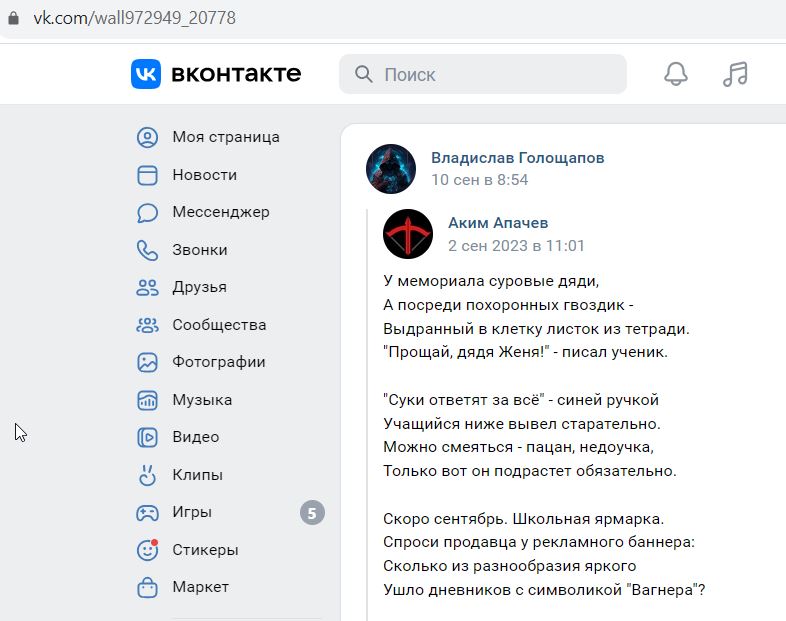The height and width of the screenshot is (621, 786).
Task: Click Владислав Голощапов avatar thumbnail
Action: click(391, 169)
